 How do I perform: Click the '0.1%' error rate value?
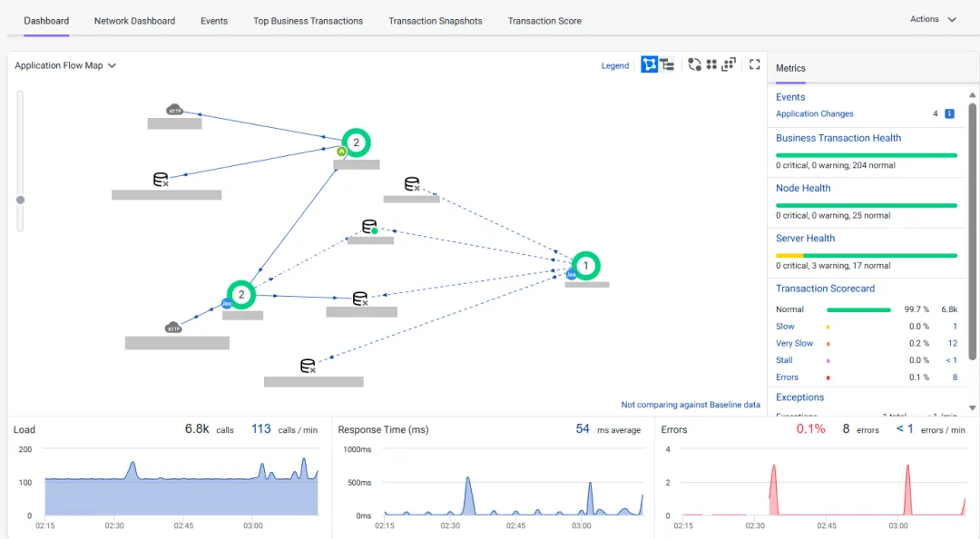coord(810,429)
